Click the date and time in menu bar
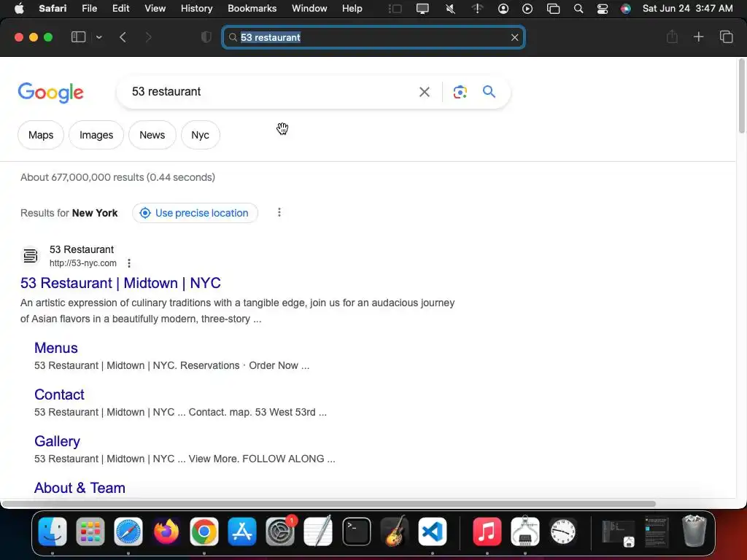This screenshot has width=747, height=560. [687, 9]
